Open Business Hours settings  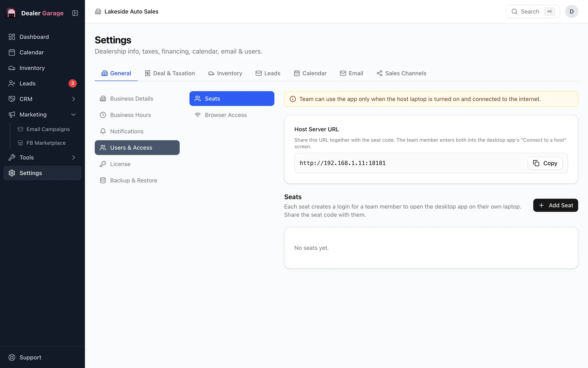[137, 115]
